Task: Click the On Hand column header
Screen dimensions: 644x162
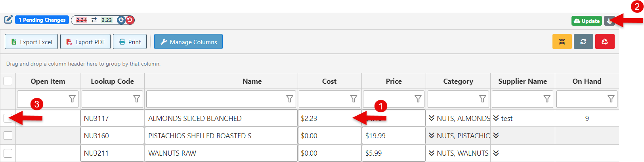Action: click(x=587, y=81)
